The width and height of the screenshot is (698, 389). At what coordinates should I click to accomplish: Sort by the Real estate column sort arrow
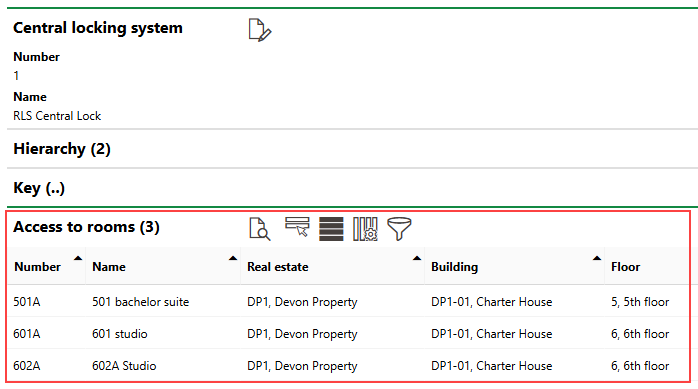tap(417, 258)
